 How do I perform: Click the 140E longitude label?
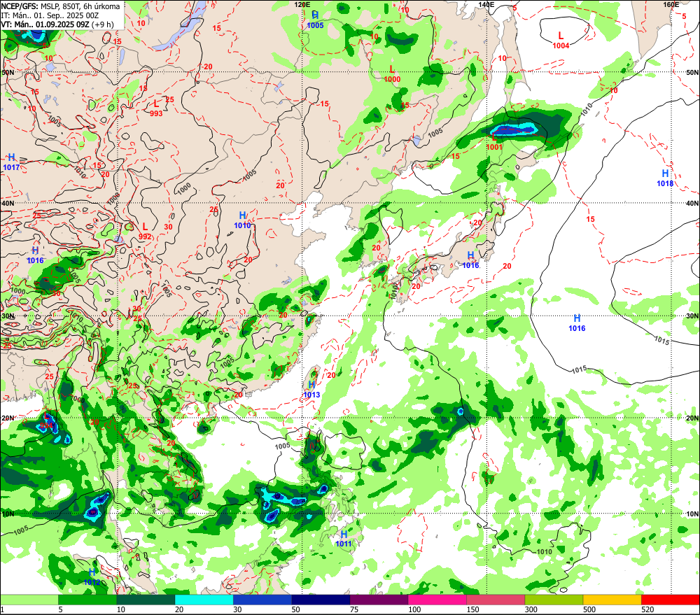point(486,4)
